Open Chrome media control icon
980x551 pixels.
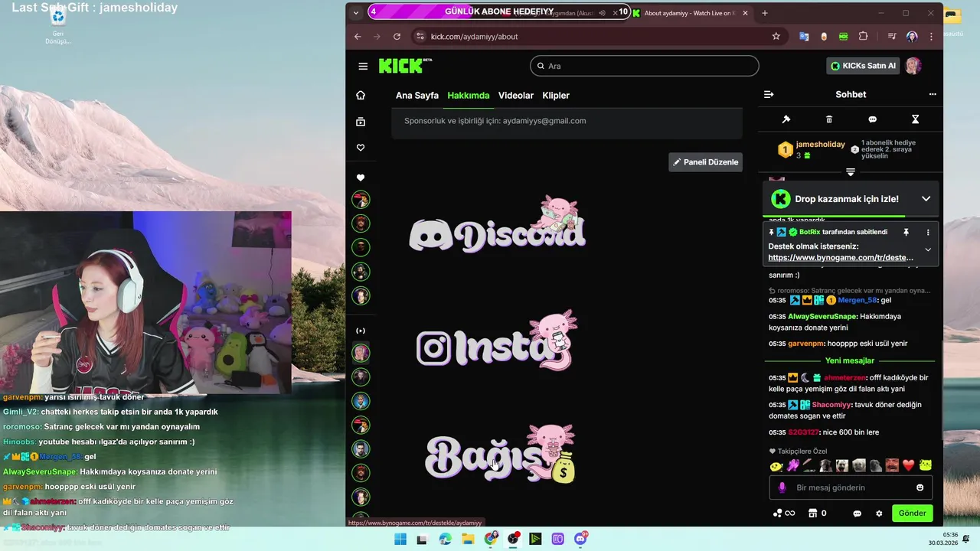(891, 36)
